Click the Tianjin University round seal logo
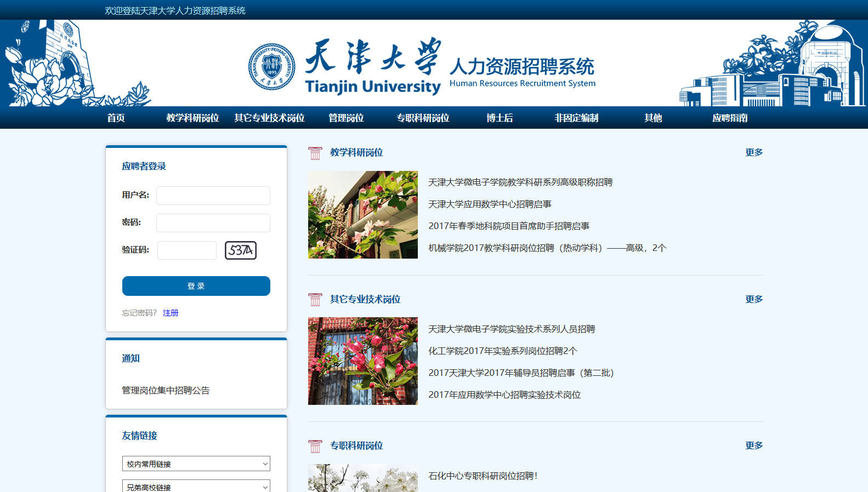Viewport: 868px width, 492px height. tap(271, 67)
